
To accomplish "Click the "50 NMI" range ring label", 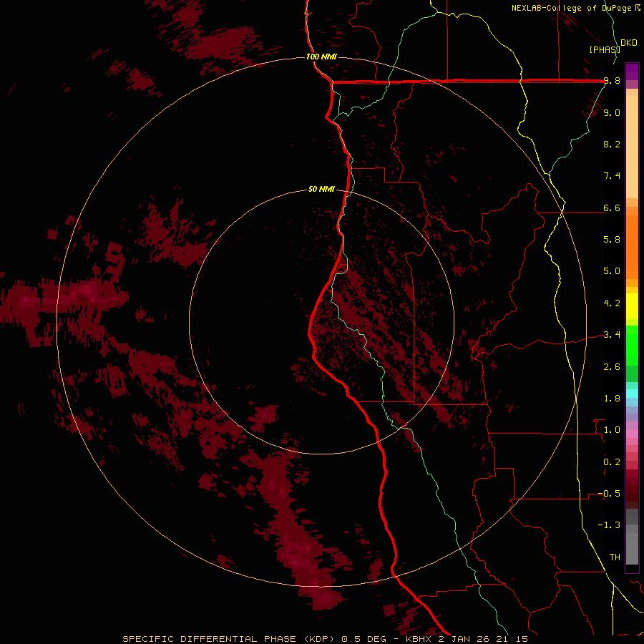I will [321, 190].
